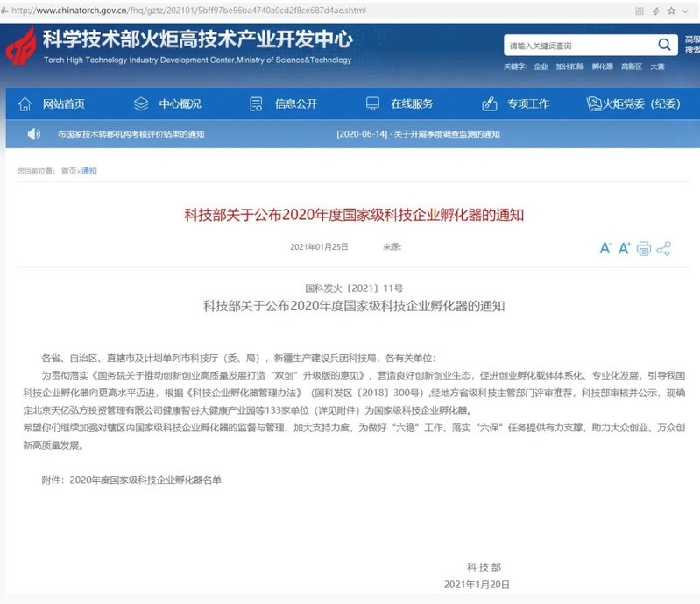The width and height of the screenshot is (700, 604).
Task: Click the 企业 keyword link
Action: pyautogui.click(x=541, y=67)
